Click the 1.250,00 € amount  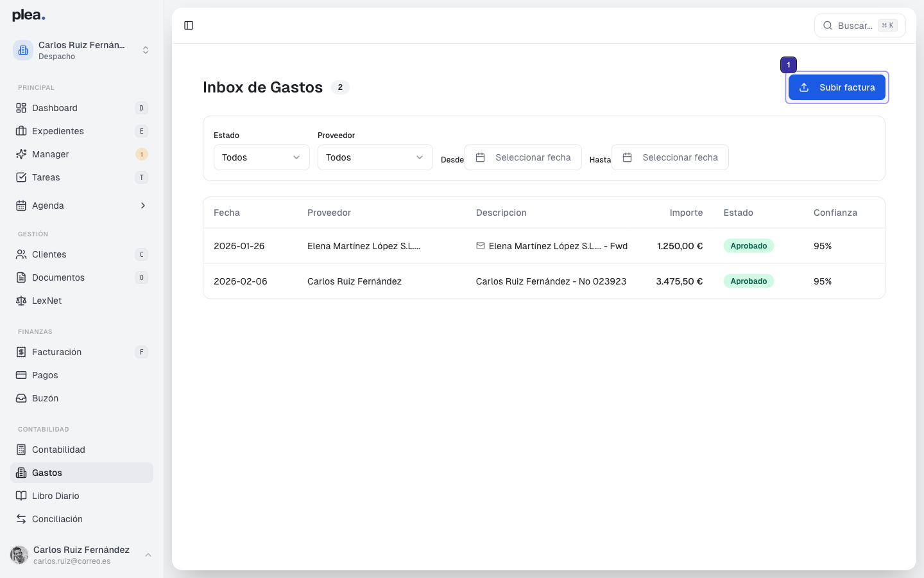point(680,246)
